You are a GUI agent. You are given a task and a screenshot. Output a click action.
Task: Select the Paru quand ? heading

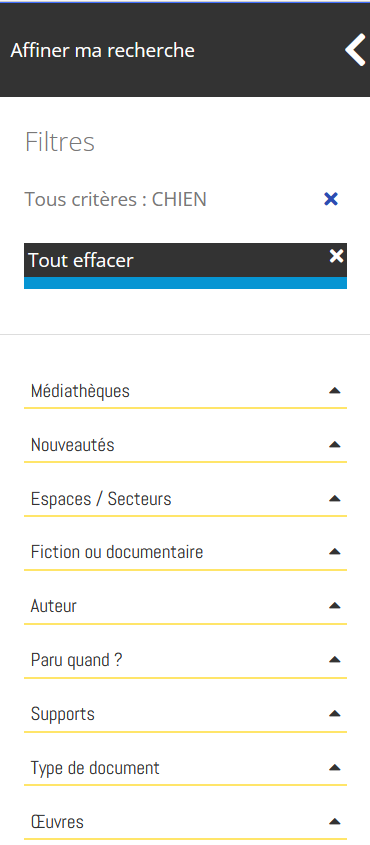[76, 660]
